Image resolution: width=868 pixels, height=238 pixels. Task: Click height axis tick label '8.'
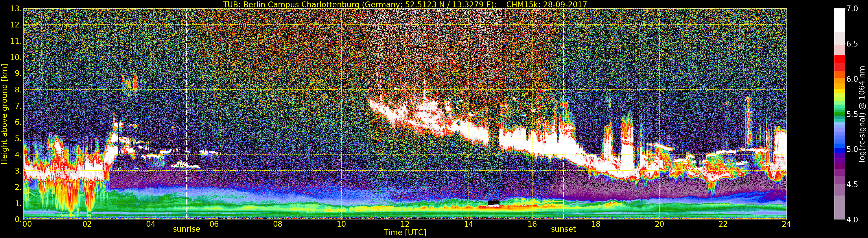tap(18, 90)
